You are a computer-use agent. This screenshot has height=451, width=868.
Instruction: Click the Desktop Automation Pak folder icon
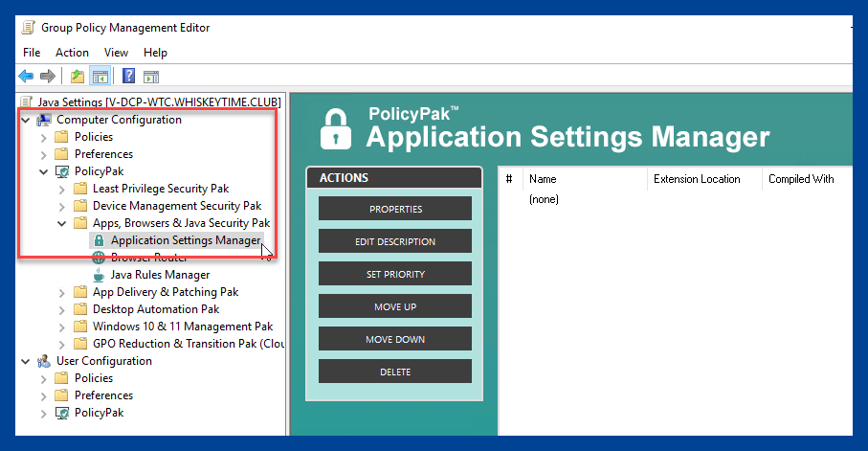click(x=80, y=309)
